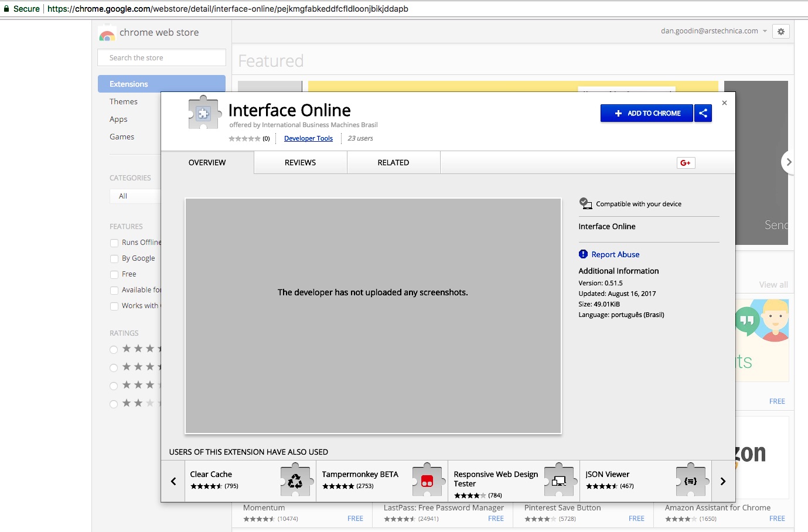Click the star rating of Interface Online

244,138
